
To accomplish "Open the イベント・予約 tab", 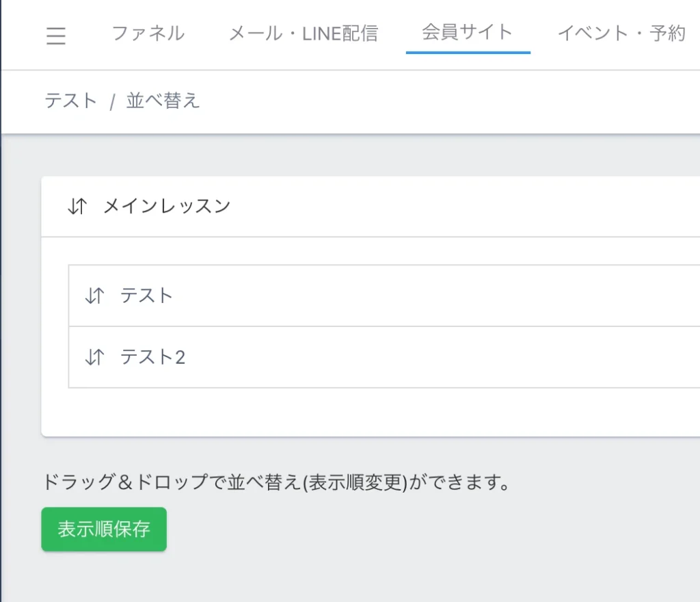I will 622,34.
